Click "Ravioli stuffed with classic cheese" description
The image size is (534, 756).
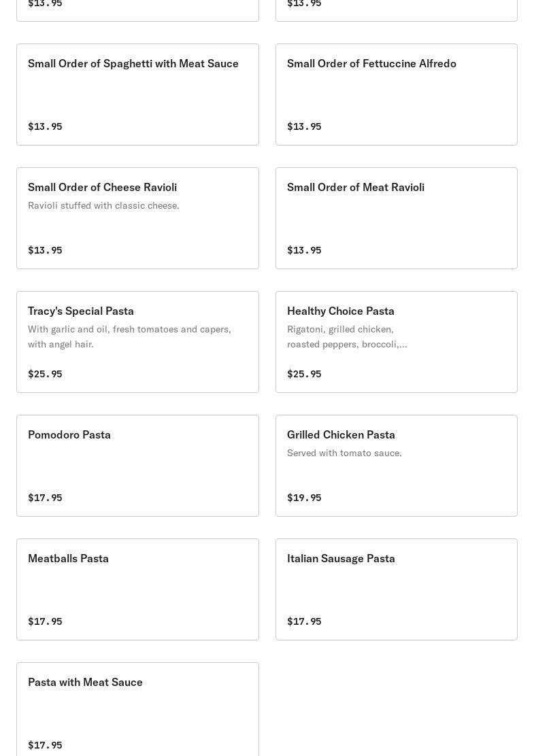pyautogui.click(x=103, y=205)
